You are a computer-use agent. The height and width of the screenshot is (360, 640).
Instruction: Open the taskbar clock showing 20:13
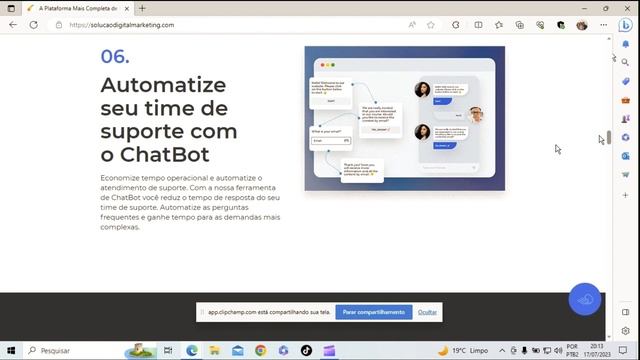tap(597, 351)
